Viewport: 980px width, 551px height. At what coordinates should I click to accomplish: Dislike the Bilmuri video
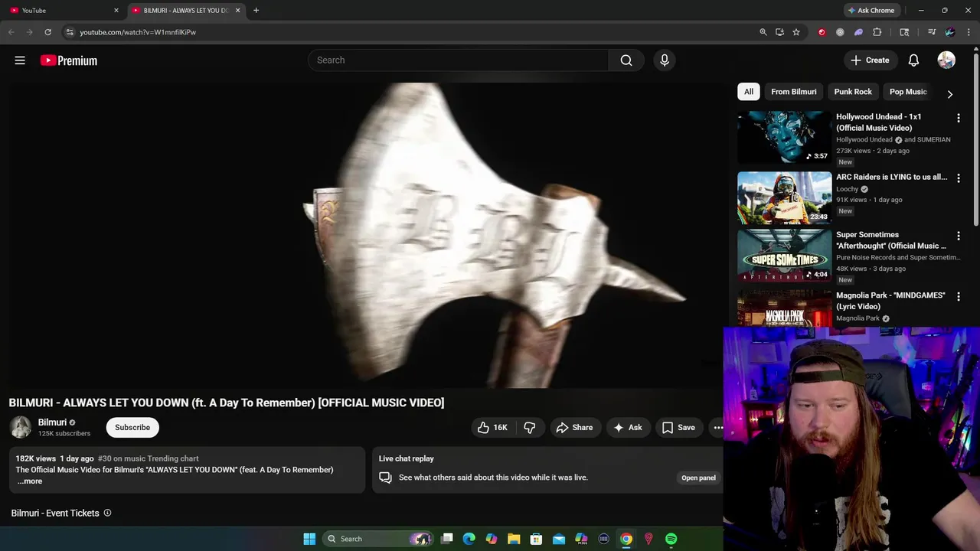tap(530, 428)
